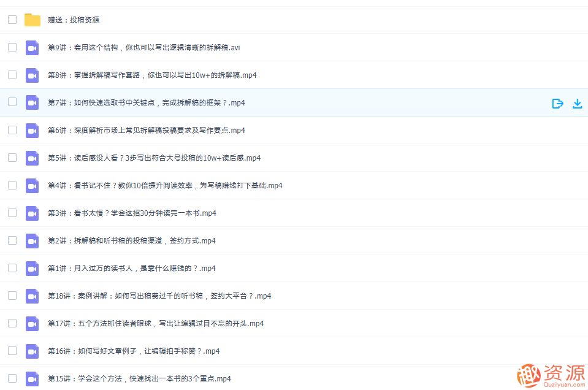Screen dimensions: 588x390
Task: Click the video icon beside the 第8讲 file
Action: tap(32, 75)
